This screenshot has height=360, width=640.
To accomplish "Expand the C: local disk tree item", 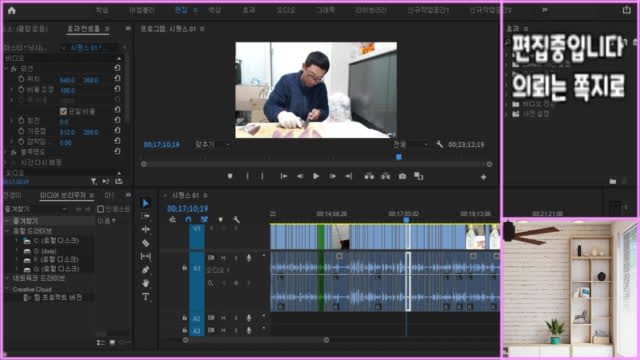I will [x=17, y=240].
